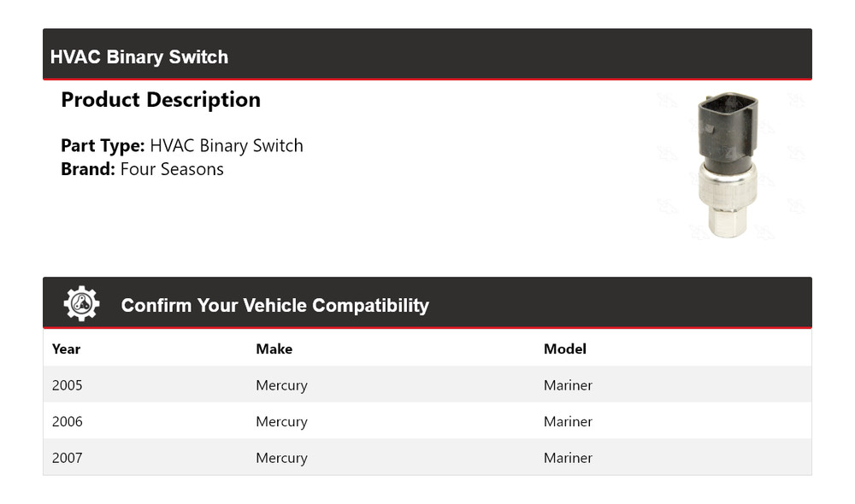Click the gear icon beside Vehicle Compatibility
This screenshot has height=504, width=855.
click(x=82, y=303)
